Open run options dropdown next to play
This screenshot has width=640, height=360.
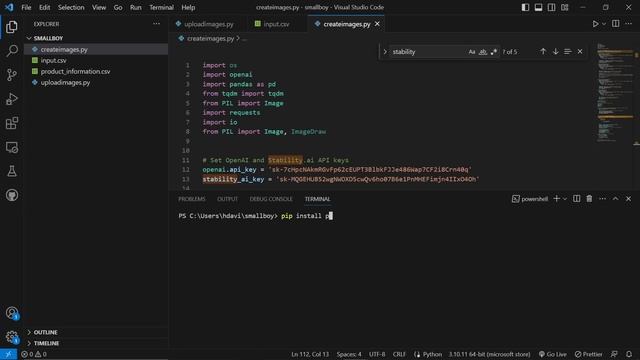pos(604,24)
